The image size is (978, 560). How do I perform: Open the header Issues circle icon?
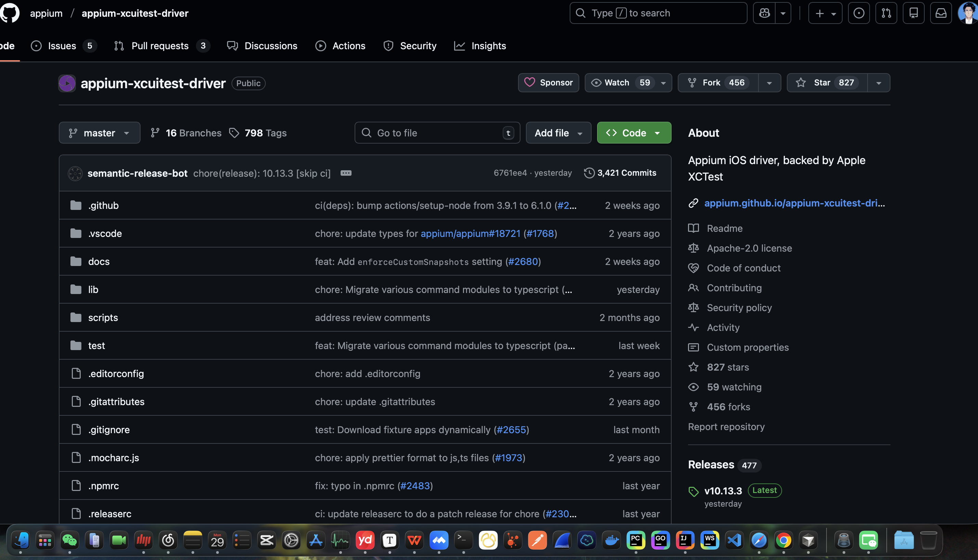[858, 13]
